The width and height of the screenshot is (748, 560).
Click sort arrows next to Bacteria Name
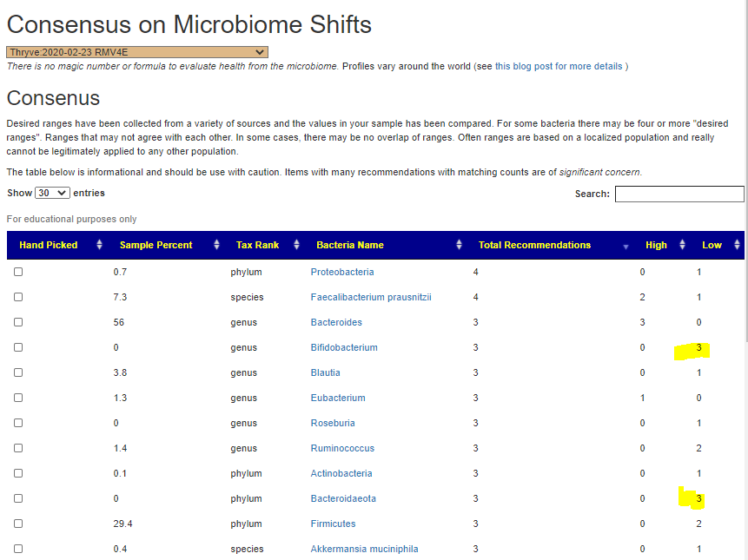click(x=459, y=245)
